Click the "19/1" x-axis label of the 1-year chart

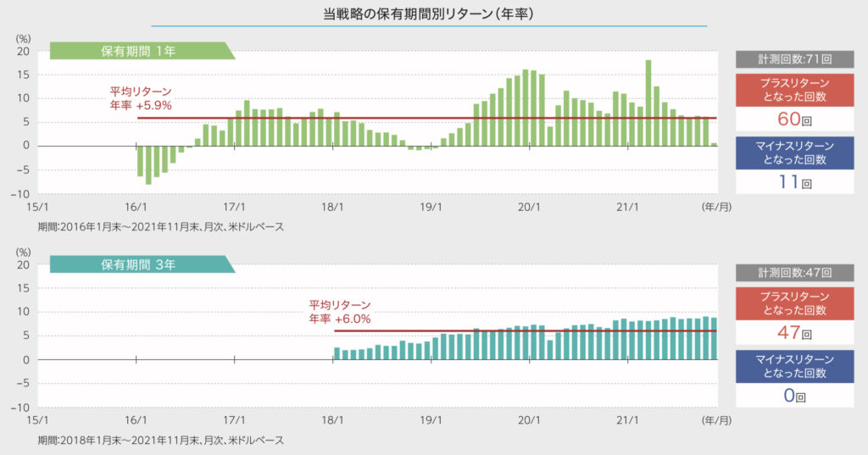point(431,206)
